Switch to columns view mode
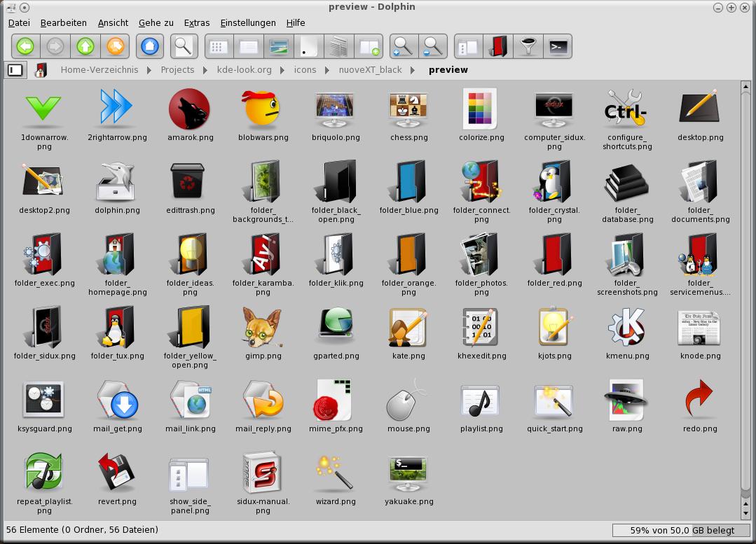This screenshot has height=544, width=756. point(338,46)
